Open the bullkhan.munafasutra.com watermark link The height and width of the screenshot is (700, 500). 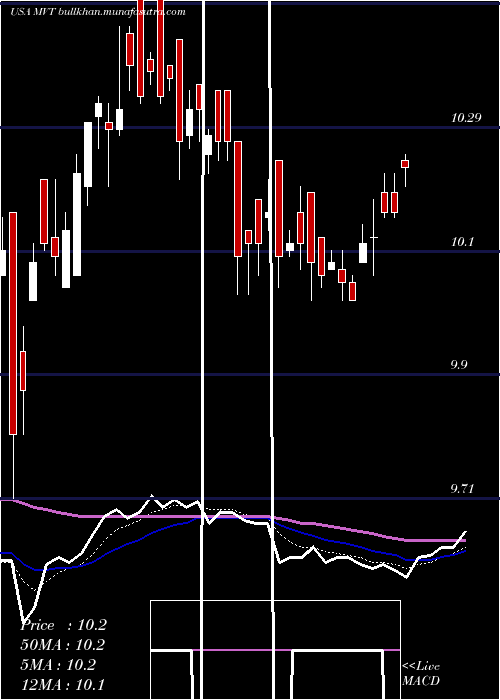(122, 12)
